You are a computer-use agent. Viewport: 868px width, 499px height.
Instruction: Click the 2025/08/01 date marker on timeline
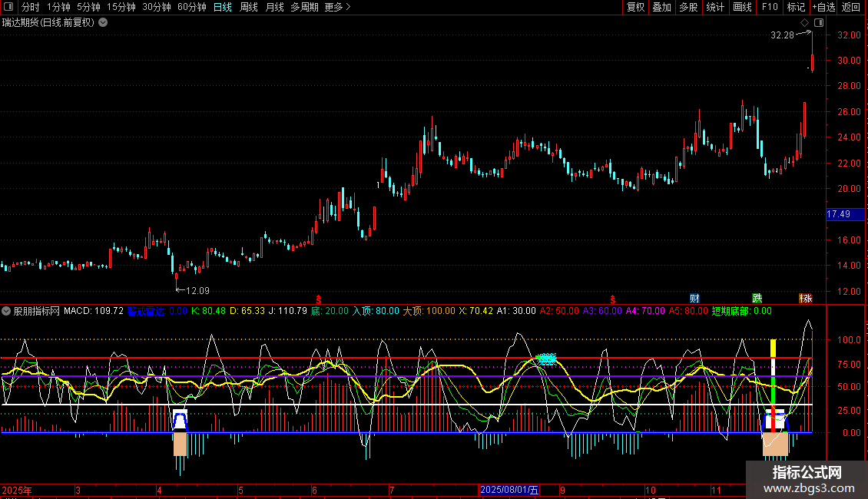510,490
